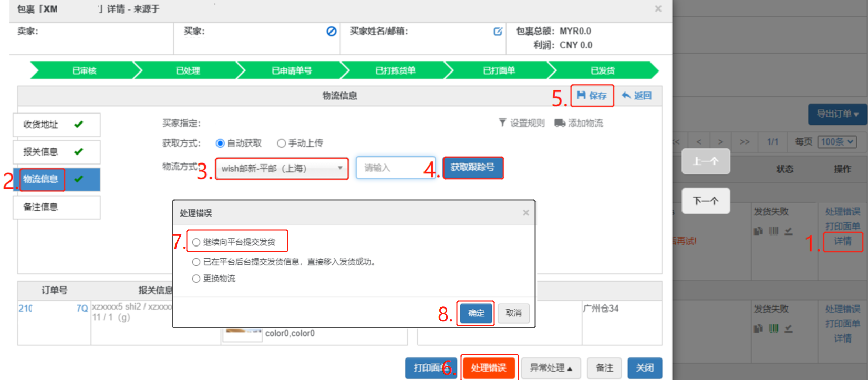Image resolution: width=868 pixels, height=380 pixels.
Task: Choose 继续向平台提交发货 option
Action: pos(196,242)
